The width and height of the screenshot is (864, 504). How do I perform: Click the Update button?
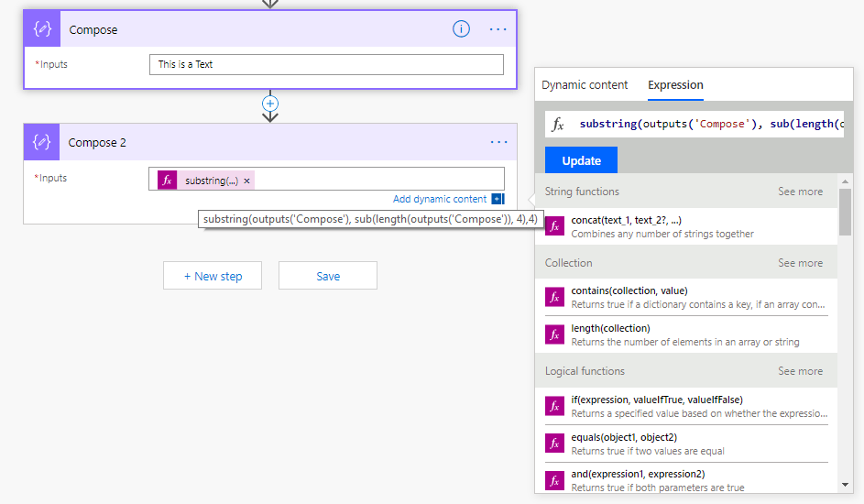[581, 160]
